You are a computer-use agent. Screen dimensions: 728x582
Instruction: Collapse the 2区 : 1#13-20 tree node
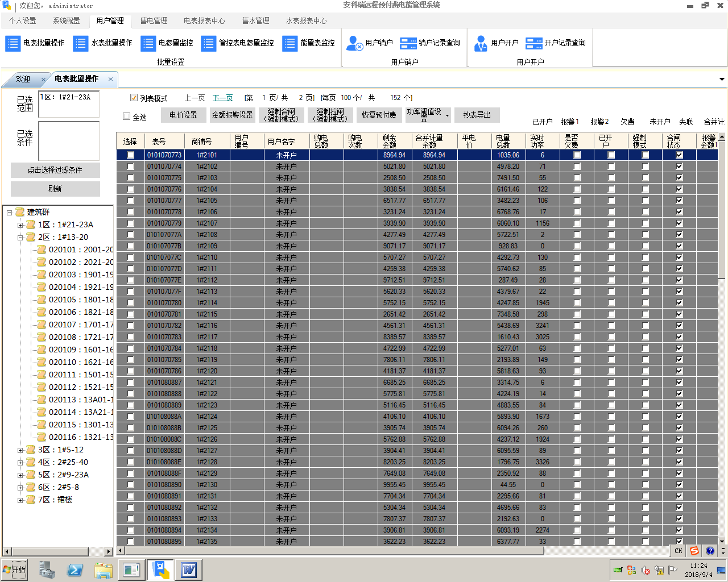(20, 238)
